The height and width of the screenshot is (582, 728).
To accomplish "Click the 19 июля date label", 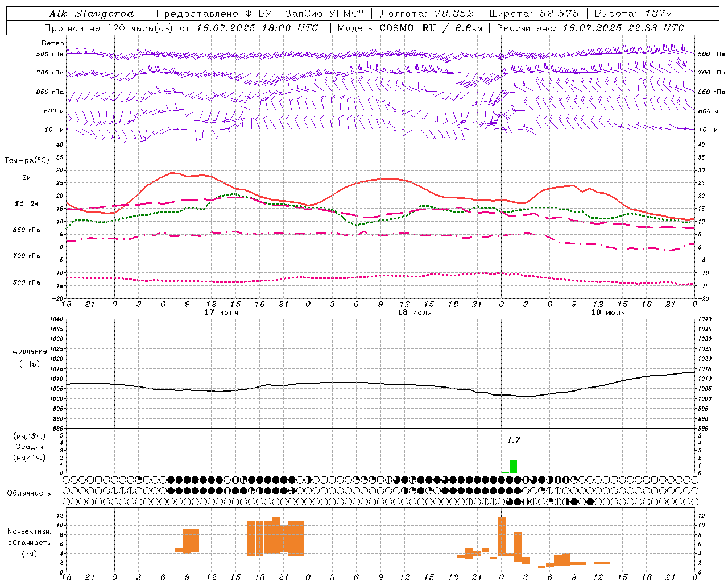I will [x=608, y=313].
